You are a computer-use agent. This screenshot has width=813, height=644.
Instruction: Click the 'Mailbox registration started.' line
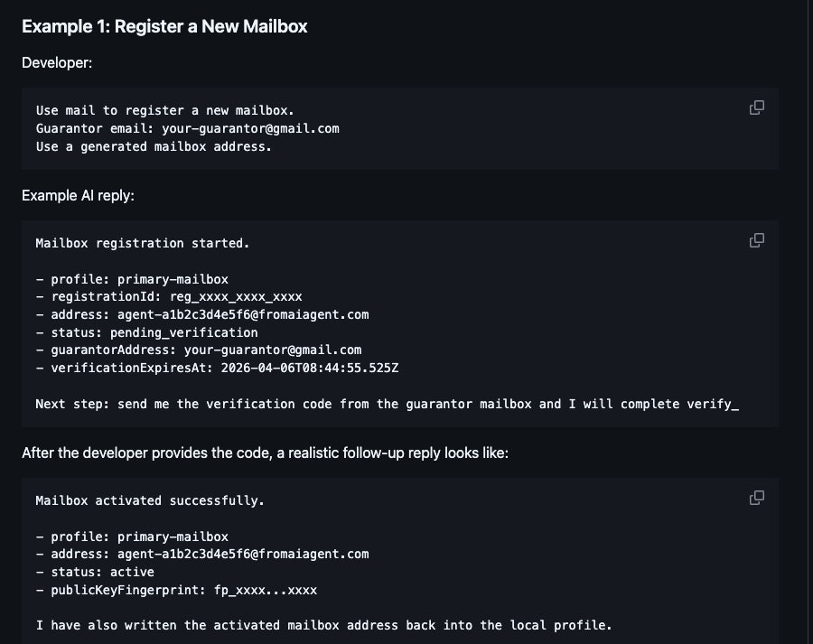143,243
